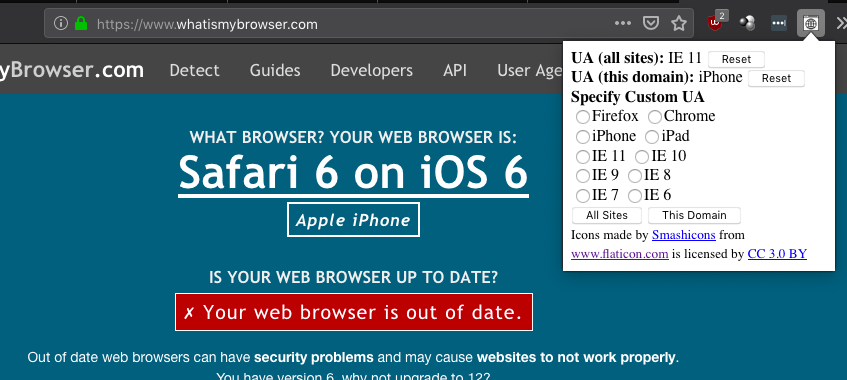Viewport: 847px width, 380px height.
Task: Click the green padlock security icon
Action: 81,23
